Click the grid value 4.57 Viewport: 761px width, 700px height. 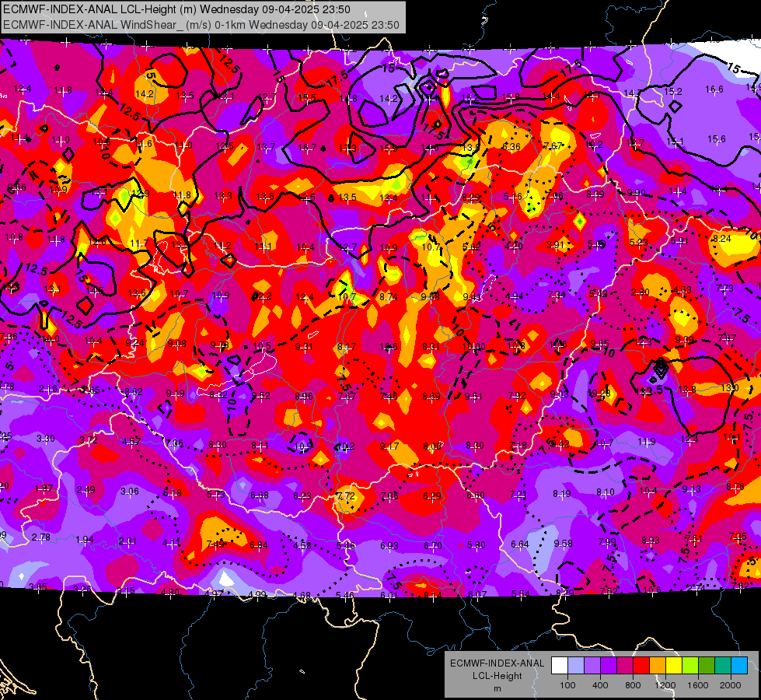(x=131, y=442)
